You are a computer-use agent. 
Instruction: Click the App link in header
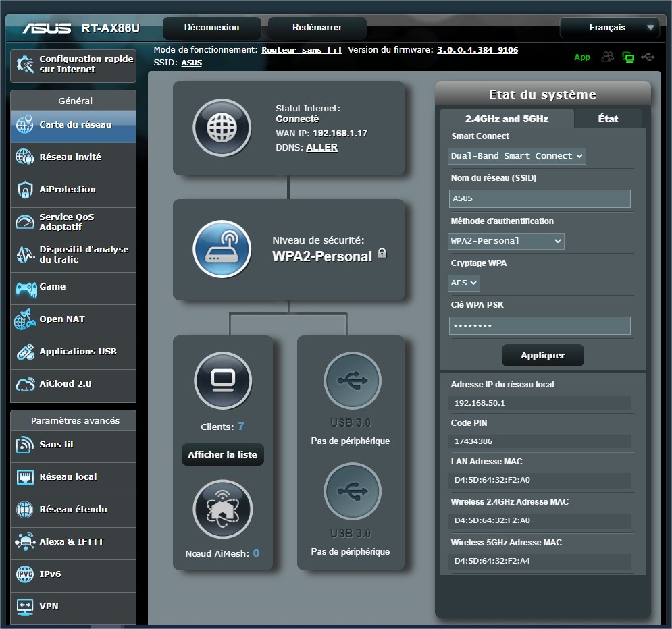582,57
